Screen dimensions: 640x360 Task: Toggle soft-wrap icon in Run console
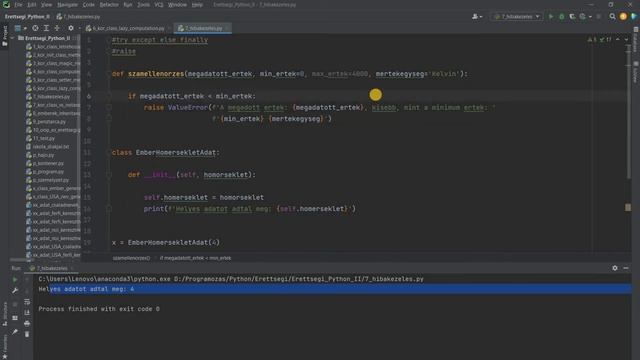(27, 302)
